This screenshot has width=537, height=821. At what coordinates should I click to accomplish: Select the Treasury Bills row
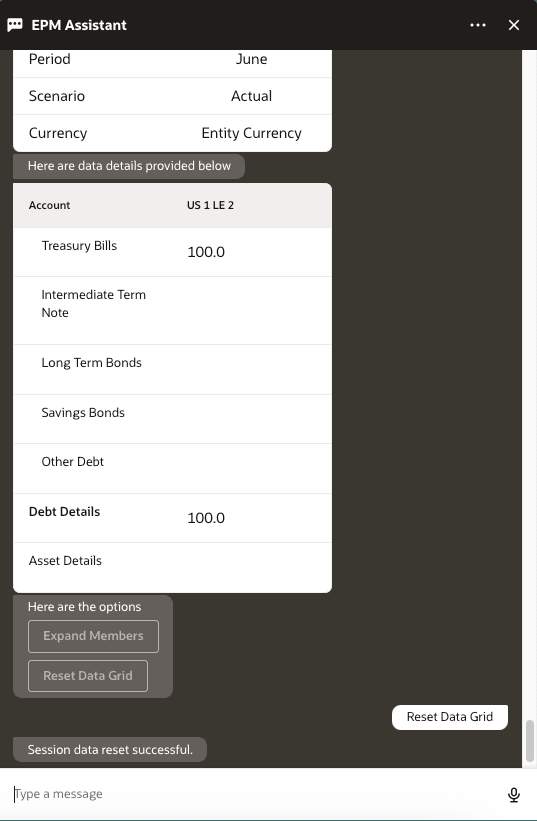(x=172, y=252)
